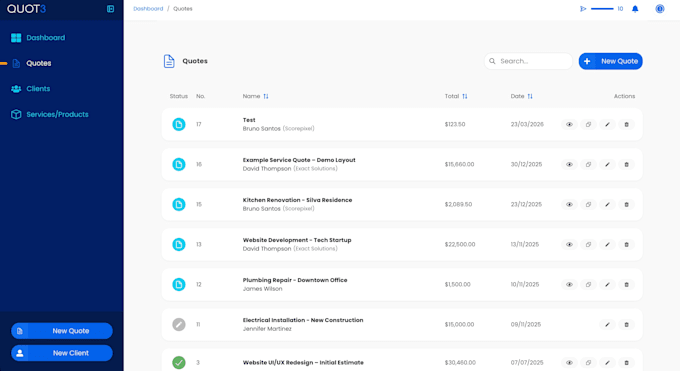The height and width of the screenshot is (371, 680).
Task: Edit Kitchen Renovation quote
Action: (608, 204)
